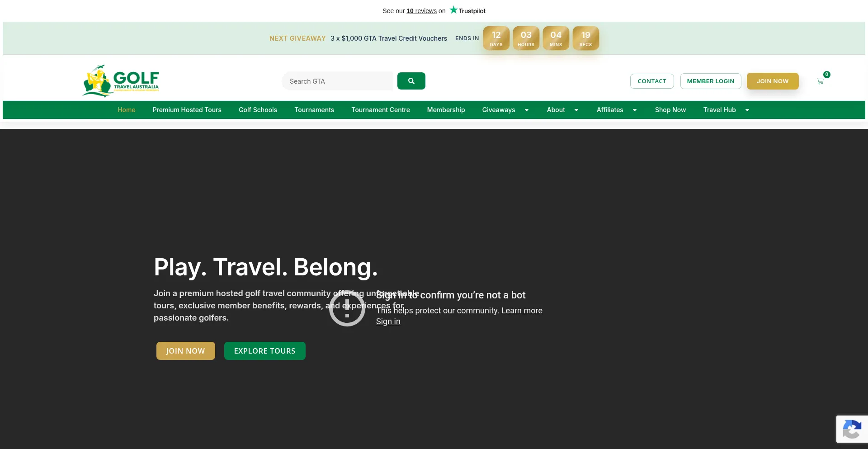
Task: Open the Affiliates menu label
Action: pyautogui.click(x=610, y=110)
